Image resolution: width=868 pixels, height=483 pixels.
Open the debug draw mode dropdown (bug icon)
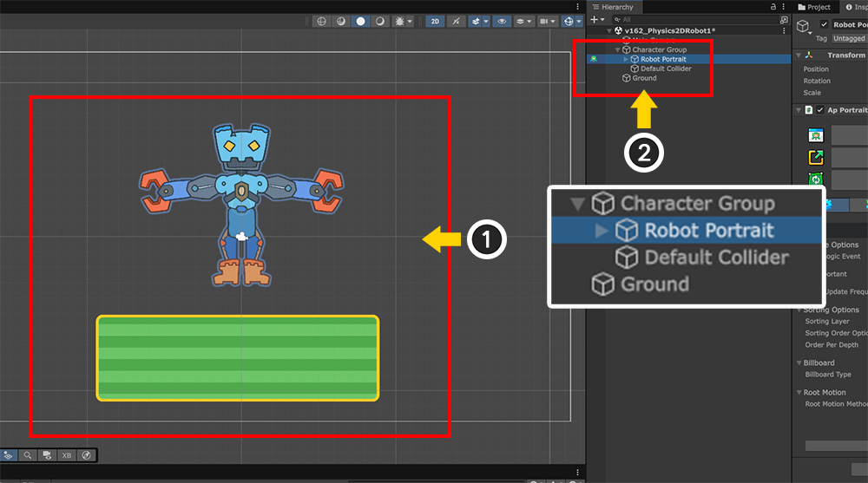[x=403, y=21]
